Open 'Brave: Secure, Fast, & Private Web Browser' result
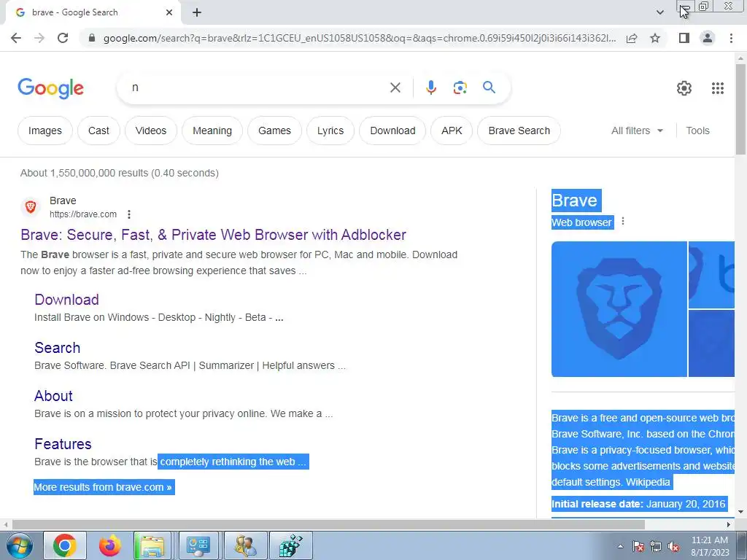Image resolution: width=747 pixels, height=560 pixels. click(x=214, y=235)
